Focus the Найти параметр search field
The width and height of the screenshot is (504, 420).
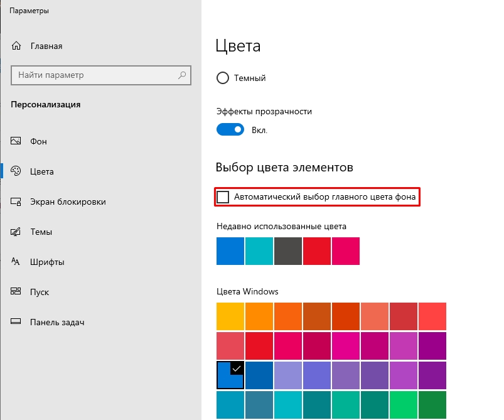[x=101, y=75]
